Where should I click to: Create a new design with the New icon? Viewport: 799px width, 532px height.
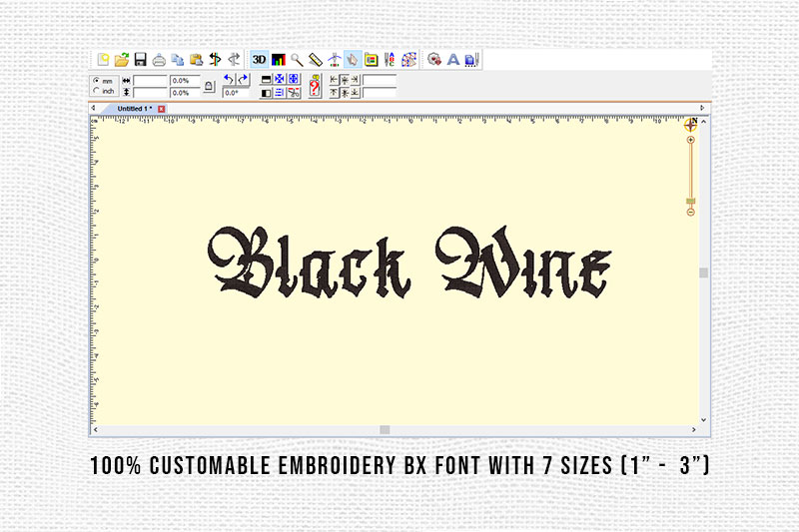click(x=103, y=60)
